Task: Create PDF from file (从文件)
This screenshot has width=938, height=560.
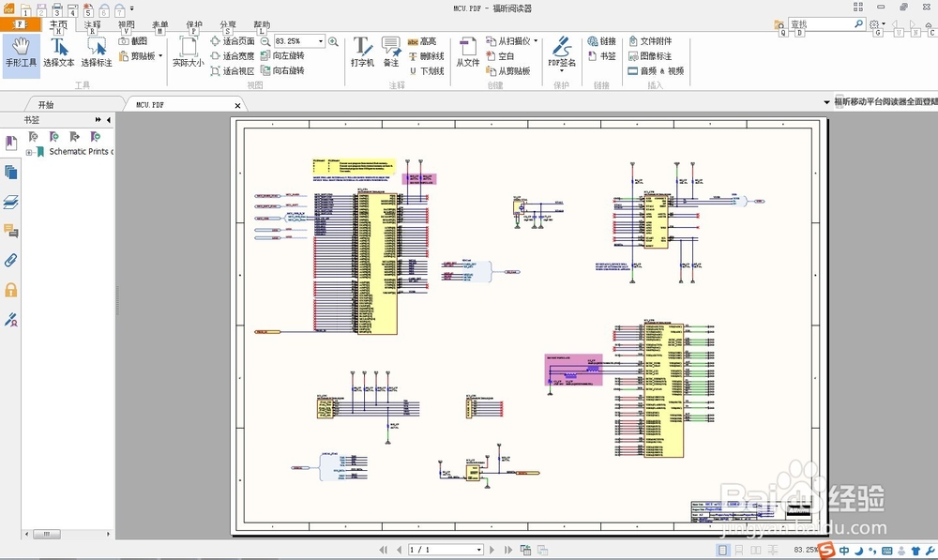Action: tap(467, 53)
